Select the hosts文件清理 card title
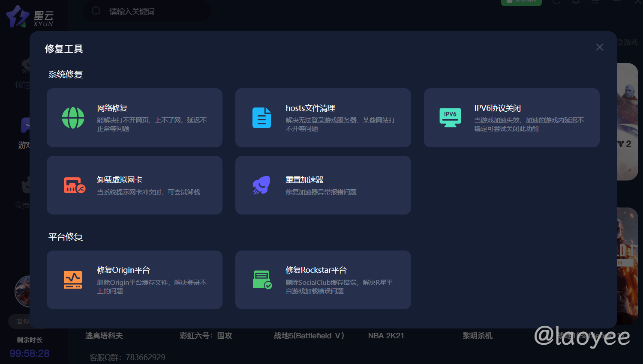This screenshot has width=643, height=364. pos(310,108)
